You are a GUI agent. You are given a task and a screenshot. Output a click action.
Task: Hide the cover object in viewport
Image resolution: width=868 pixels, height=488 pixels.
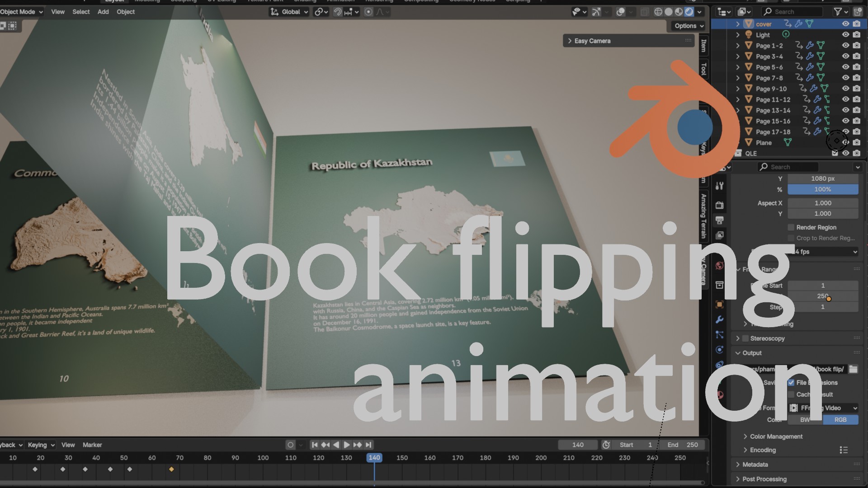pyautogui.click(x=845, y=23)
